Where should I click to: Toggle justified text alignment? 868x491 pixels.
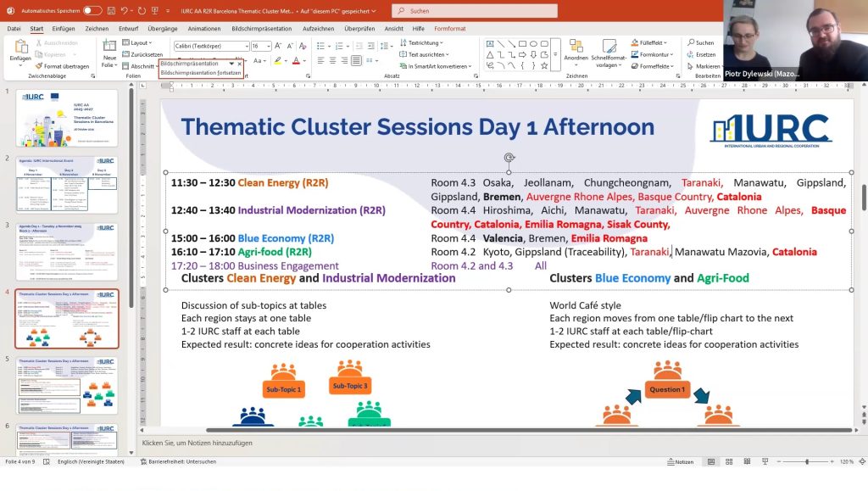(x=357, y=60)
